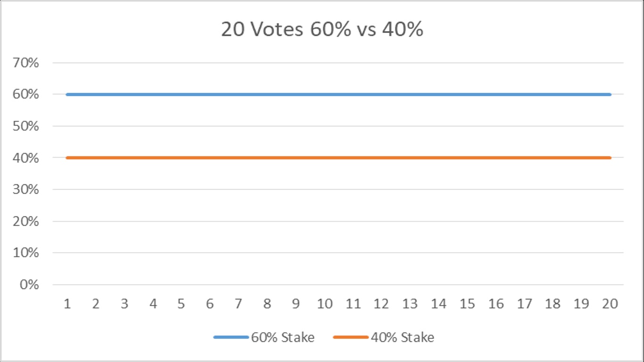This screenshot has width=644, height=362.
Task: Click the horizontal axis label 5
Action: coord(182,304)
